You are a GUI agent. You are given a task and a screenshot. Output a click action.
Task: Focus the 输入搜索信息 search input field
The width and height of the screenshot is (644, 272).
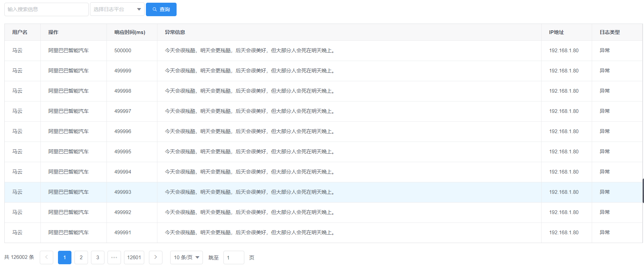point(47,9)
